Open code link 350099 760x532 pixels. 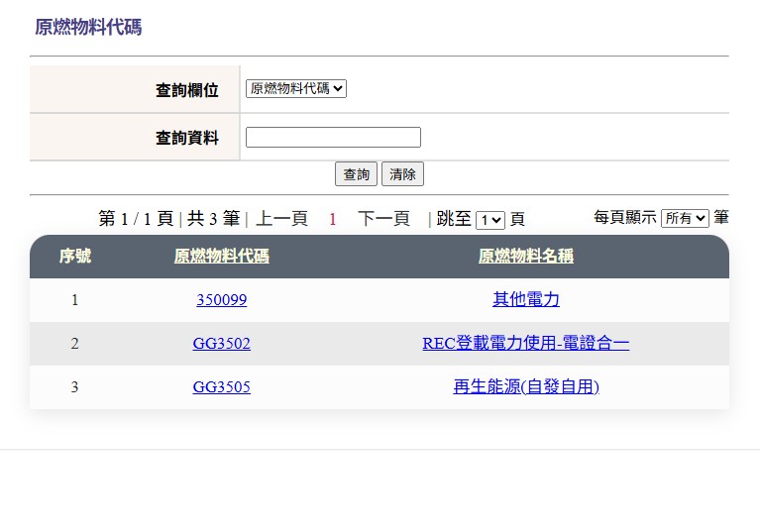coord(221,300)
